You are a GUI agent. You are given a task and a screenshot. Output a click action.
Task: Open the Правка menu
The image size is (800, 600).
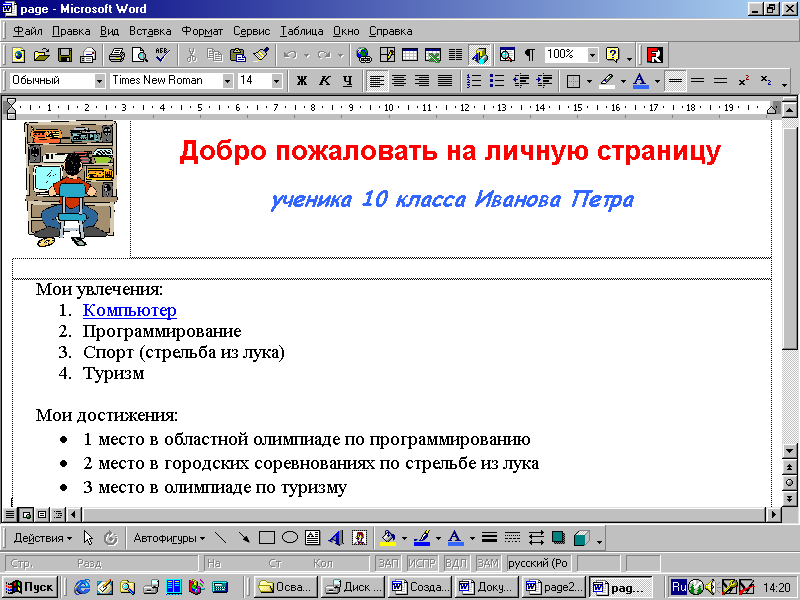71,31
